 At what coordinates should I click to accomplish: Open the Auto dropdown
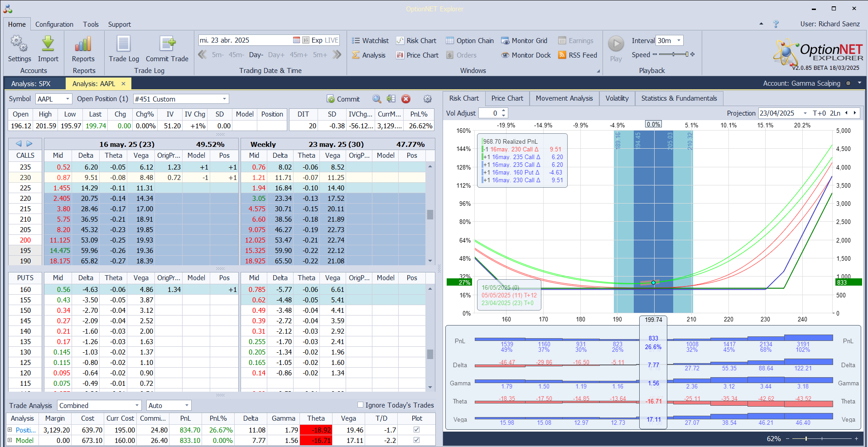tap(187, 405)
